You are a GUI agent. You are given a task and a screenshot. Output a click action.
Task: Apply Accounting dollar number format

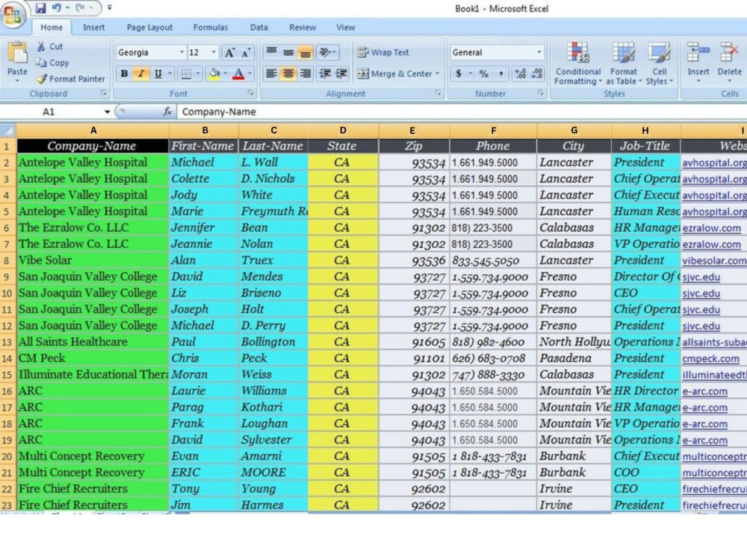[459, 74]
